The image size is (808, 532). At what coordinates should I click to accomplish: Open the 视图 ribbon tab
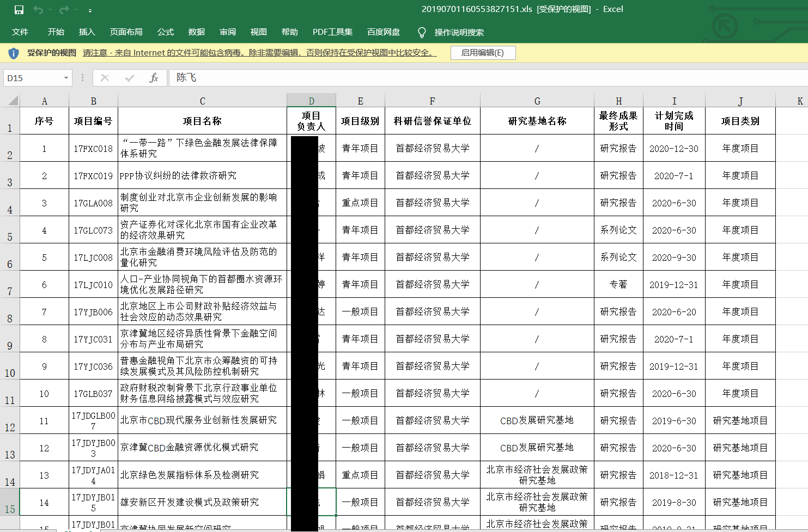click(x=259, y=32)
